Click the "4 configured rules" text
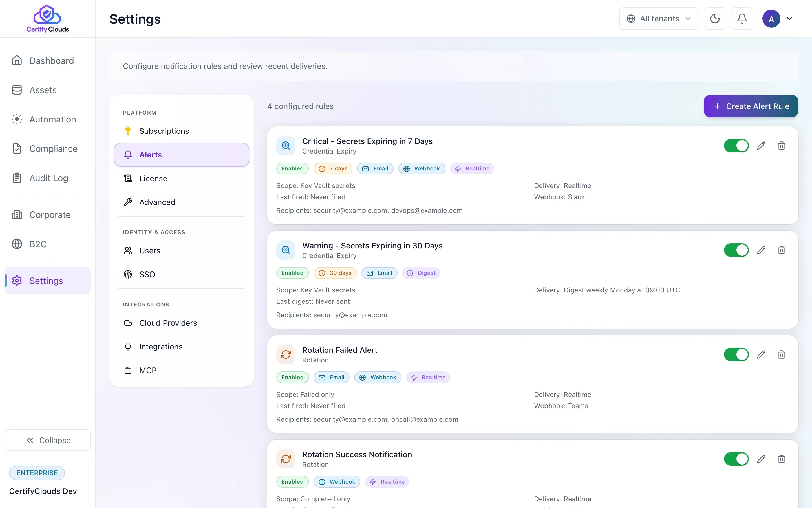This screenshot has height=508, width=812. tap(300, 106)
